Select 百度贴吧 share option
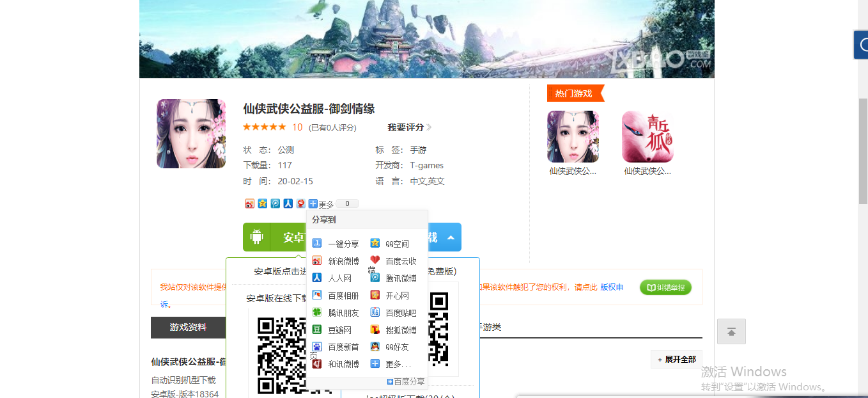 pyautogui.click(x=400, y=313)
